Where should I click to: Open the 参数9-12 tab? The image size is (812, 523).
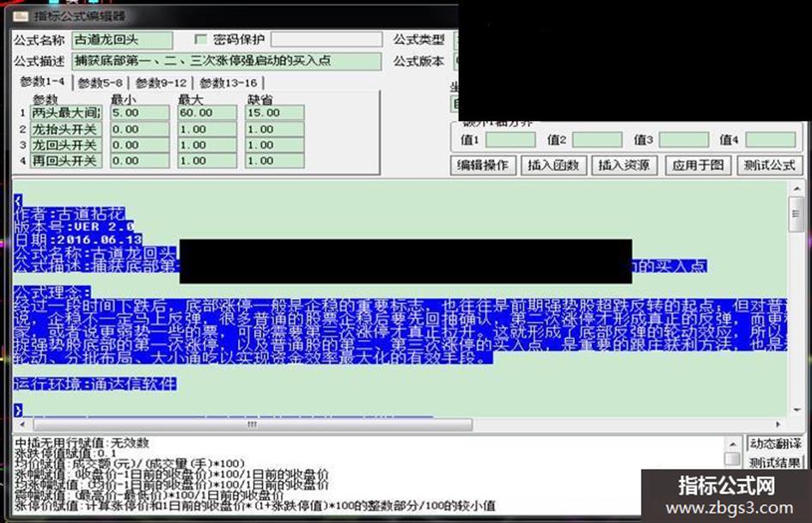coord(161,82)
